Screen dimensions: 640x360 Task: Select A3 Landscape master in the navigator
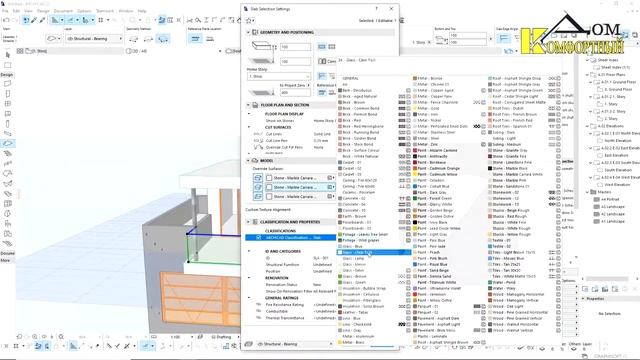(613, 207)
